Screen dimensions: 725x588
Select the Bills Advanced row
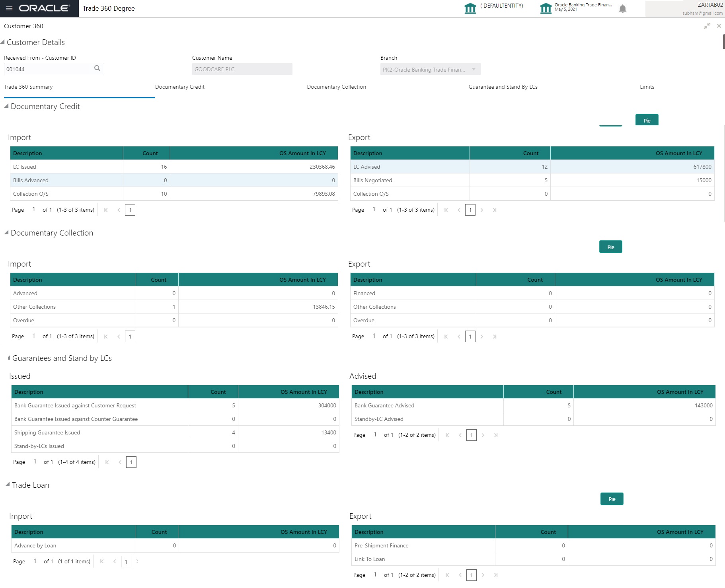174,180
